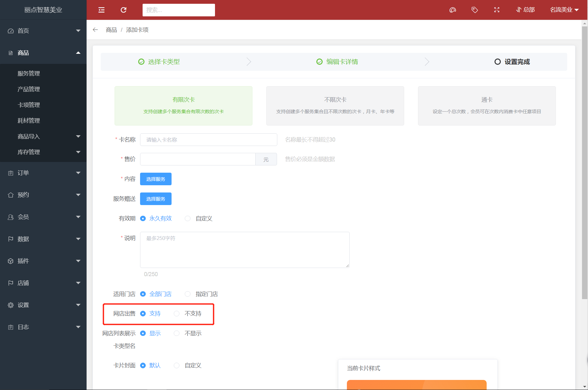Viewport: 588px width, 390px height.
Task: Select 自定义 validity period radio
Action: [188, 218]
